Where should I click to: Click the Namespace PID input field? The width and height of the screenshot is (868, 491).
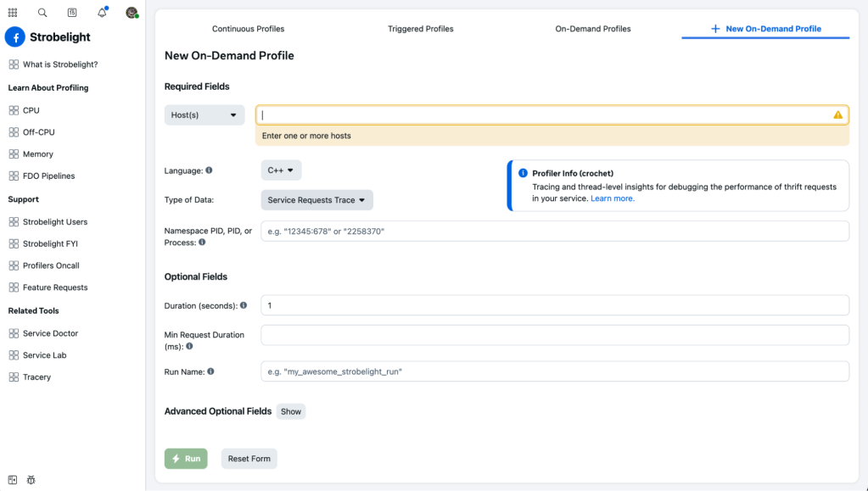point(554,232)
